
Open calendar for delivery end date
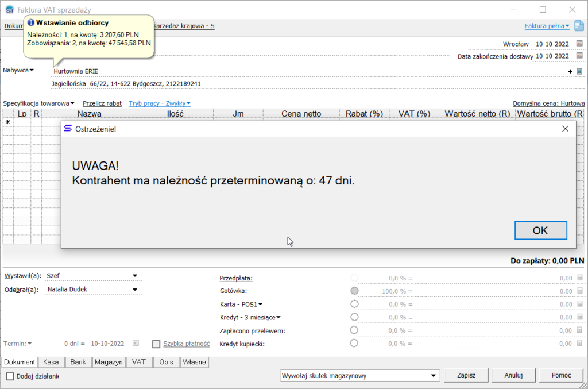[579, 56]
